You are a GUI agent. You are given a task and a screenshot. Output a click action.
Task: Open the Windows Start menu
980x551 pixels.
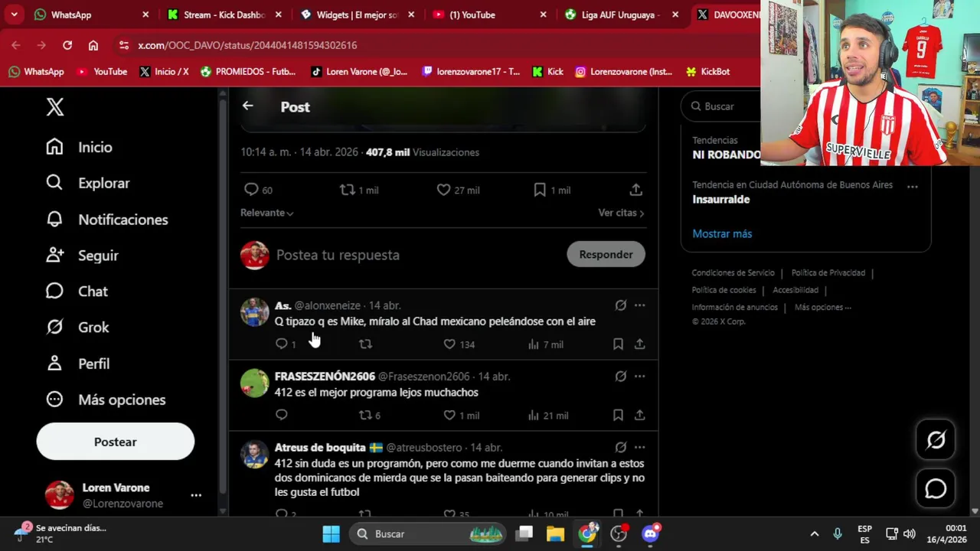pos(331,533)
